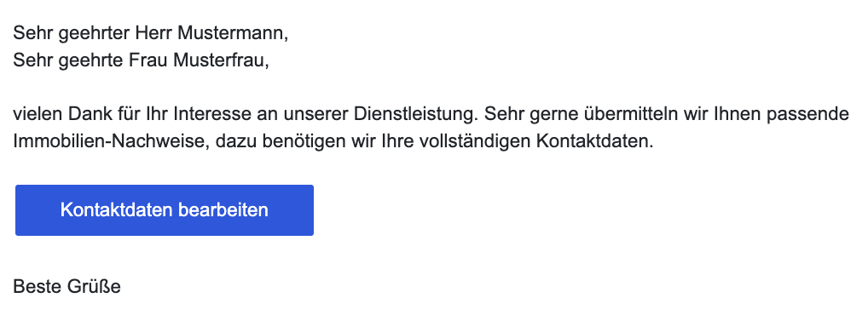
Task: Click the word Kontaktdaten ending the paragraph
Action: pos(594,141)
